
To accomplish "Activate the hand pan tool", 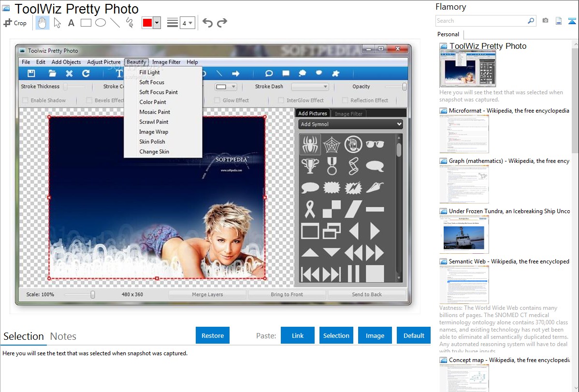I will [x=42, y=23].
